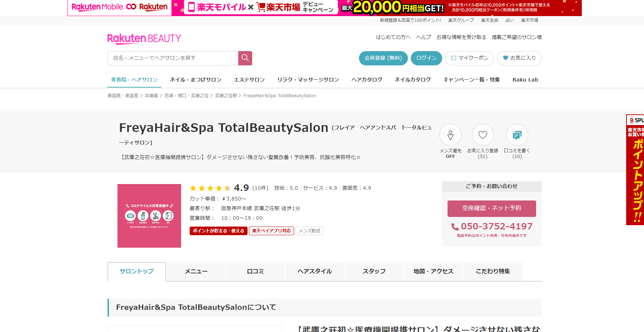The image size is (644, 332).
Task: Focus the salon search input field
Action: (x=173, y=58)
